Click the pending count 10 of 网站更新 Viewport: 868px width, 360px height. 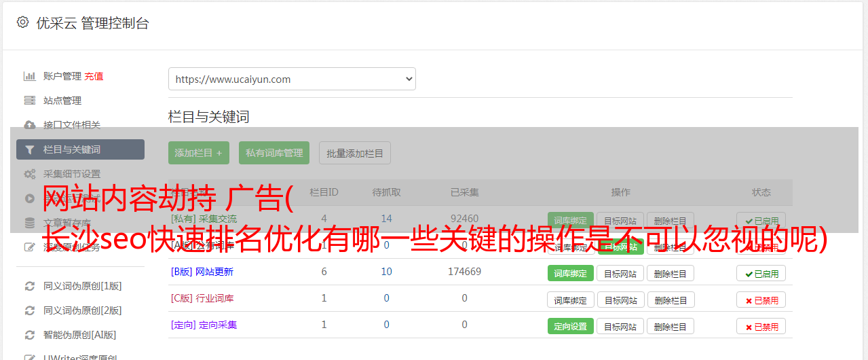(386, 272)
